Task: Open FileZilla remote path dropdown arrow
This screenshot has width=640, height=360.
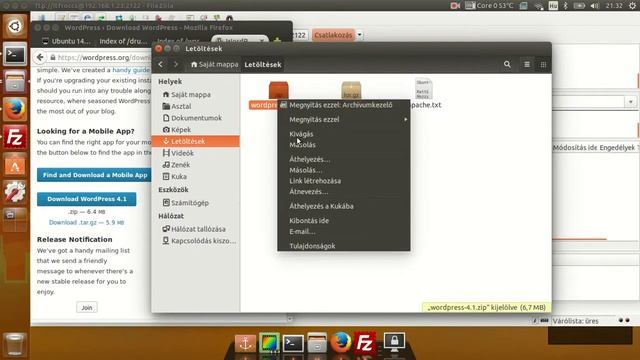Action: (631, 102)
